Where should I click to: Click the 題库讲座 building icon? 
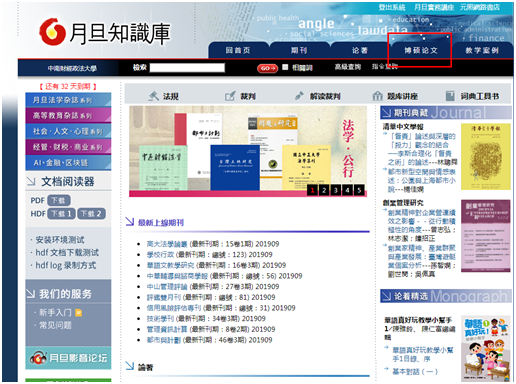pos(377,96)
